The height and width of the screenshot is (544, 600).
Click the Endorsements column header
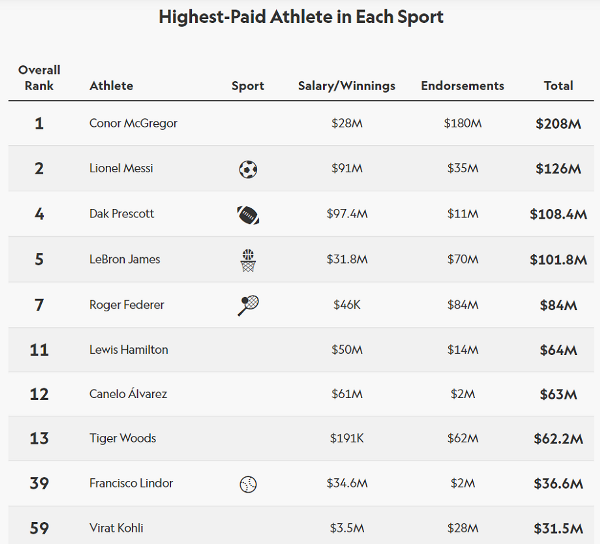point(463,86)
